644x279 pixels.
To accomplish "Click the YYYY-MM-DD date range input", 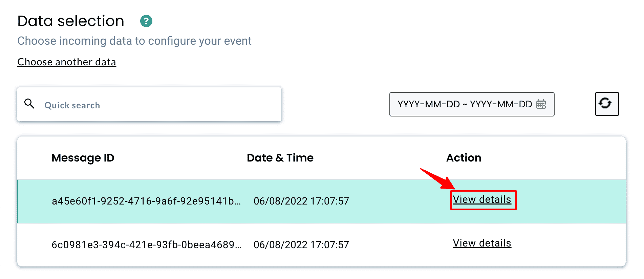I will click(x=464, y=104).
